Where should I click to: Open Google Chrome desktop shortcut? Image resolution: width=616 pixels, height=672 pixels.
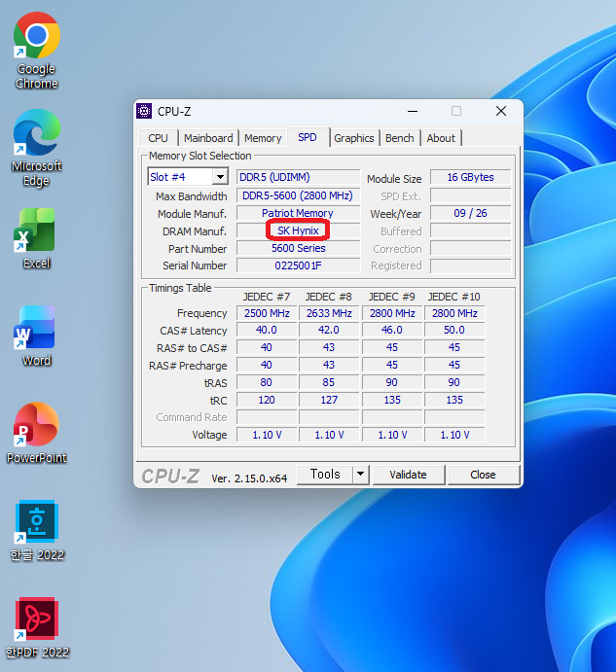click(x=36, y=51)
